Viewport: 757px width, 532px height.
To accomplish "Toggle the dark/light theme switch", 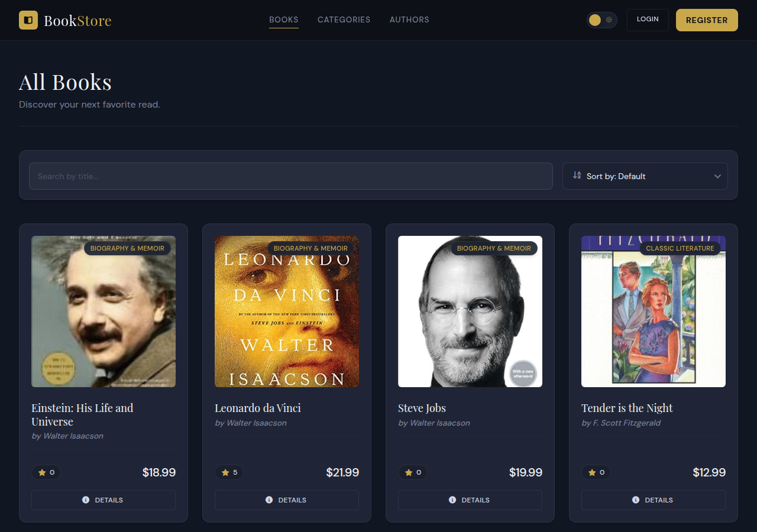I will pyautogui.click(x=601, y=20).
